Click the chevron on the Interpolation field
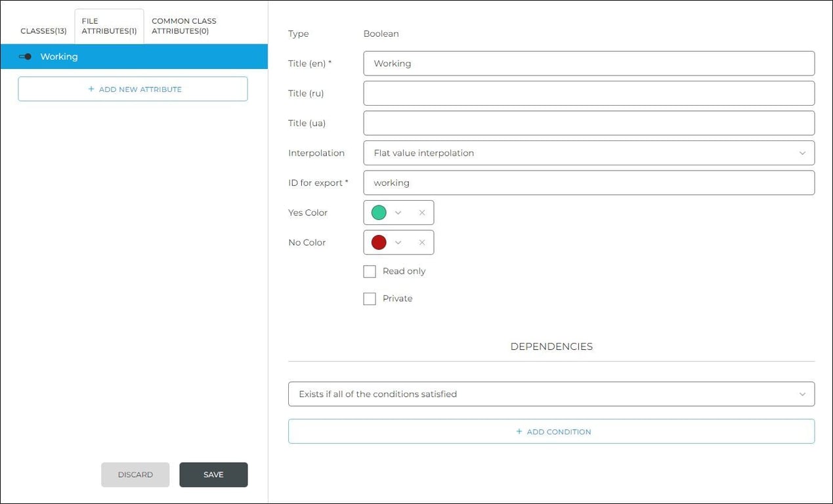The height and width of the screenshot is (504, 833). (802, 152)
